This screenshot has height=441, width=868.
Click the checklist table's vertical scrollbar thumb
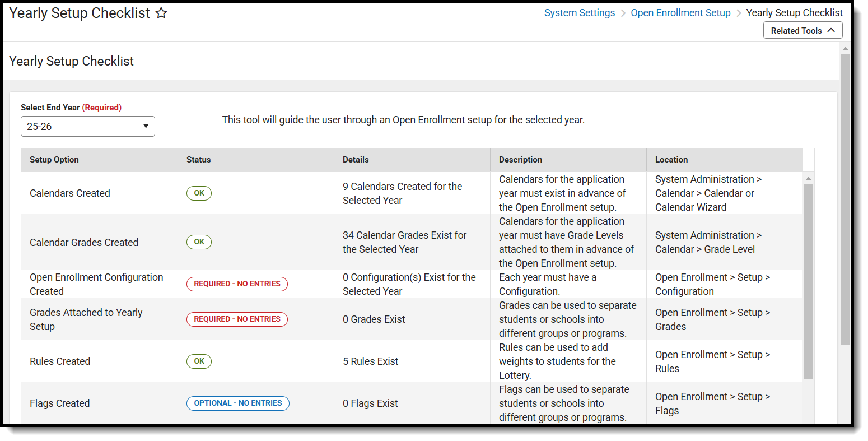808,282
